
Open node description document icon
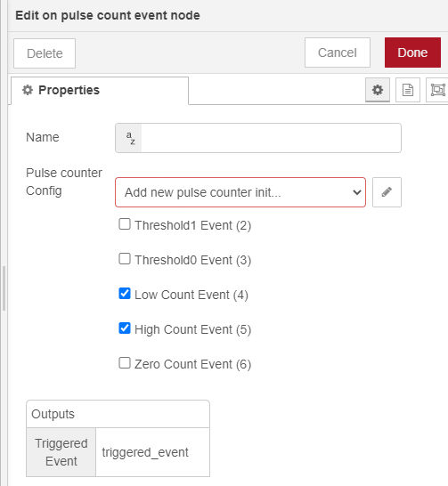click(408, 90)
